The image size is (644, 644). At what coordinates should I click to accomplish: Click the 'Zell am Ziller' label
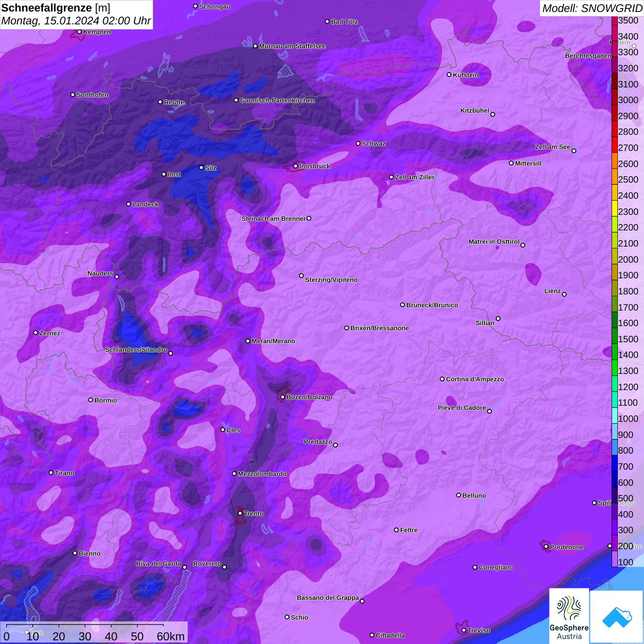[415, 177]
